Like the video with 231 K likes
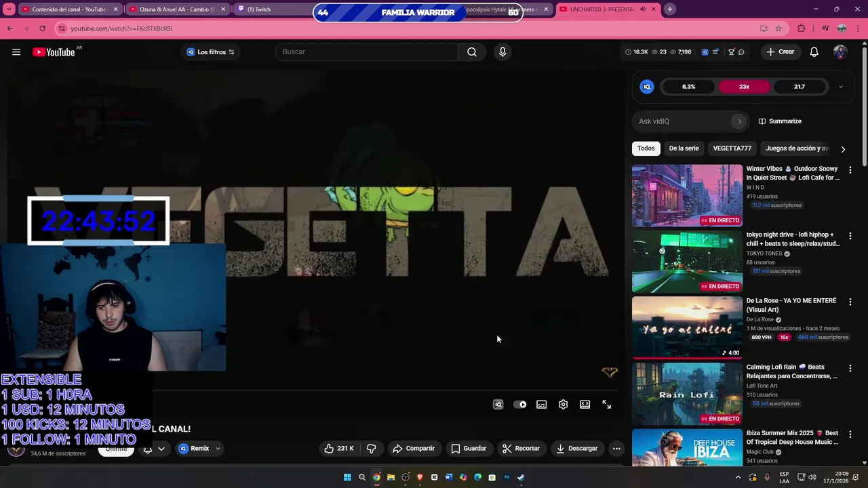Screen dimensions: 868x488 click(x=339, y=449)
